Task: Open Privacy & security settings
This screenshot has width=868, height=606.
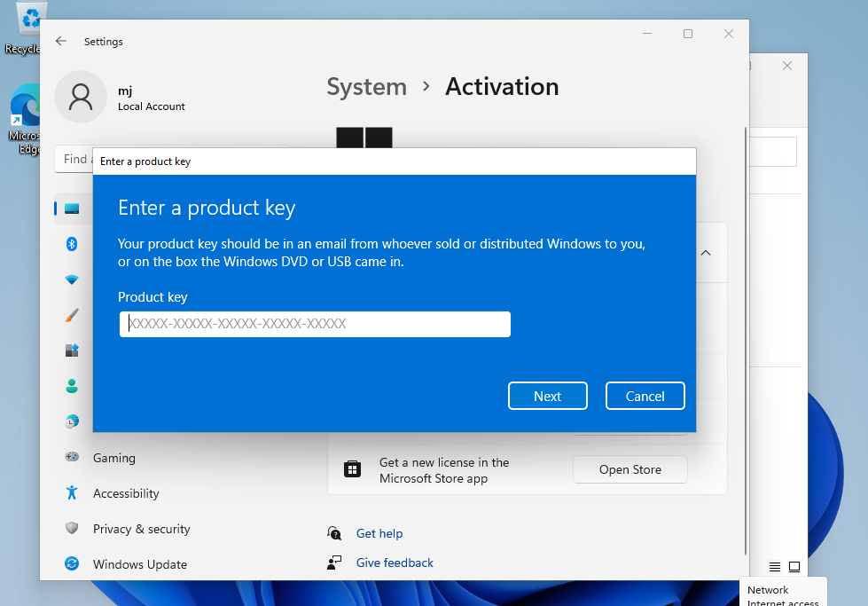Action: [x=72, y=529]
